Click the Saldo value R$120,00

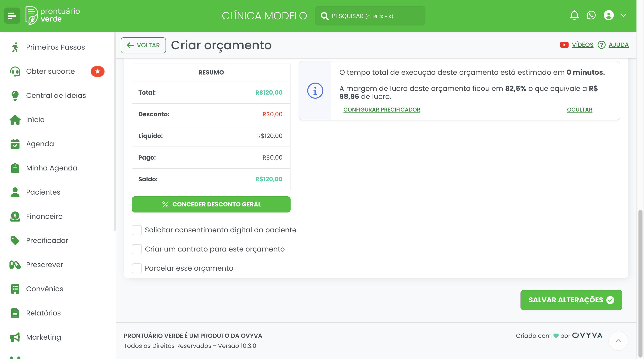pos(269,179)
